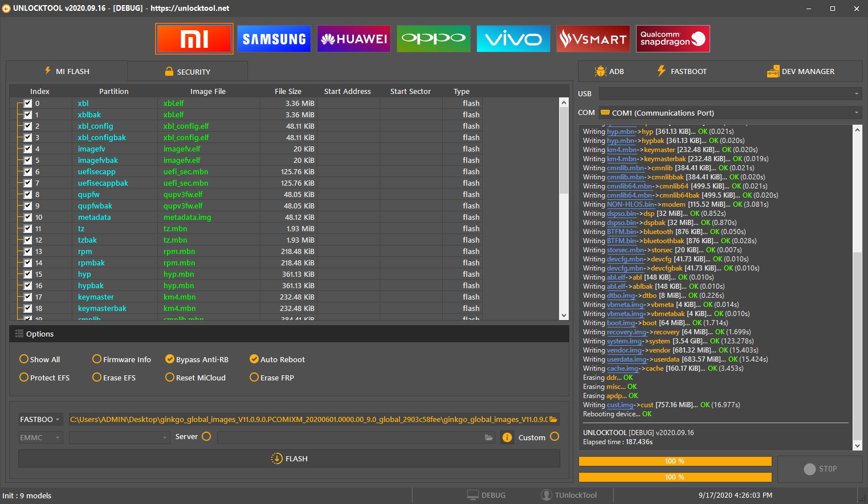Open the NON-HLOS.bin link in the log
Viewport: 868px width, 504px height.
pyautogui.click(x=631, y=204)
